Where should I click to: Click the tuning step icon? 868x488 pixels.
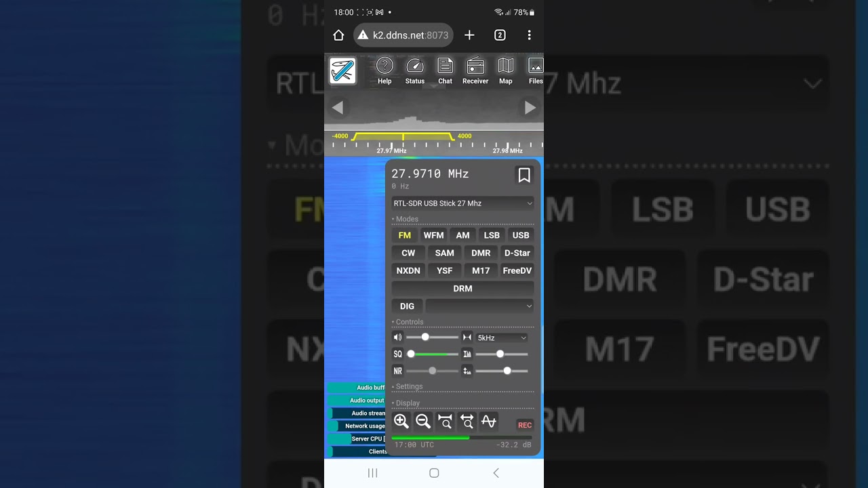pos(467,337)
